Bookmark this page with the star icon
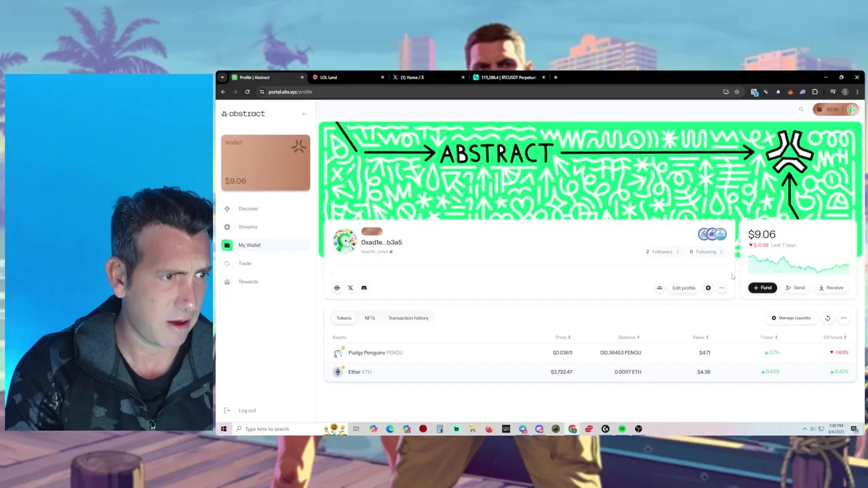Screen dimensions: 868x488 (x=737, y=92)
